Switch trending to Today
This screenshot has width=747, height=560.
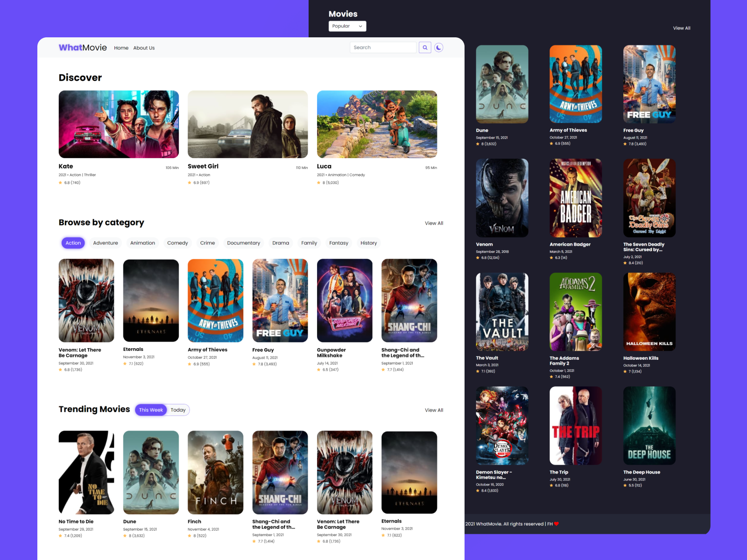click(178, 410)
